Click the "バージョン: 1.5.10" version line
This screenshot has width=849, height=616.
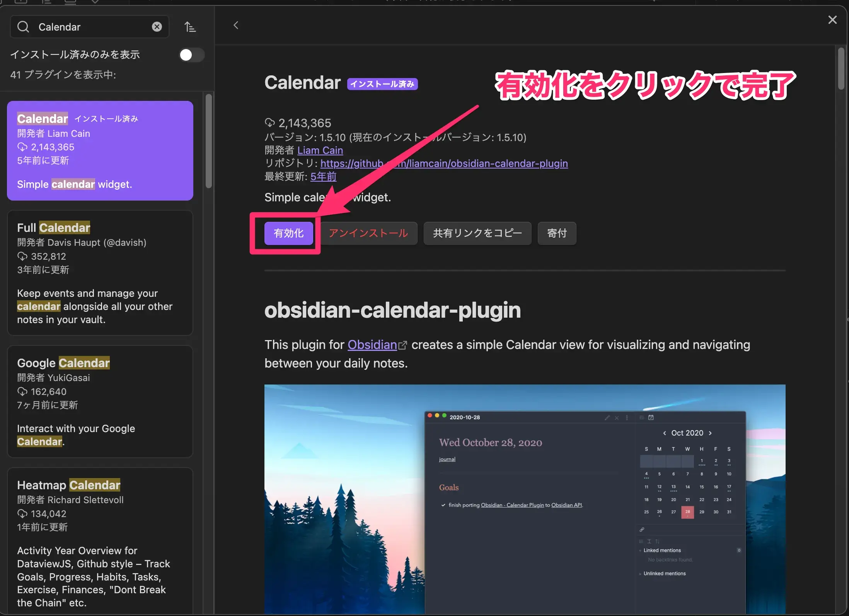396,137
